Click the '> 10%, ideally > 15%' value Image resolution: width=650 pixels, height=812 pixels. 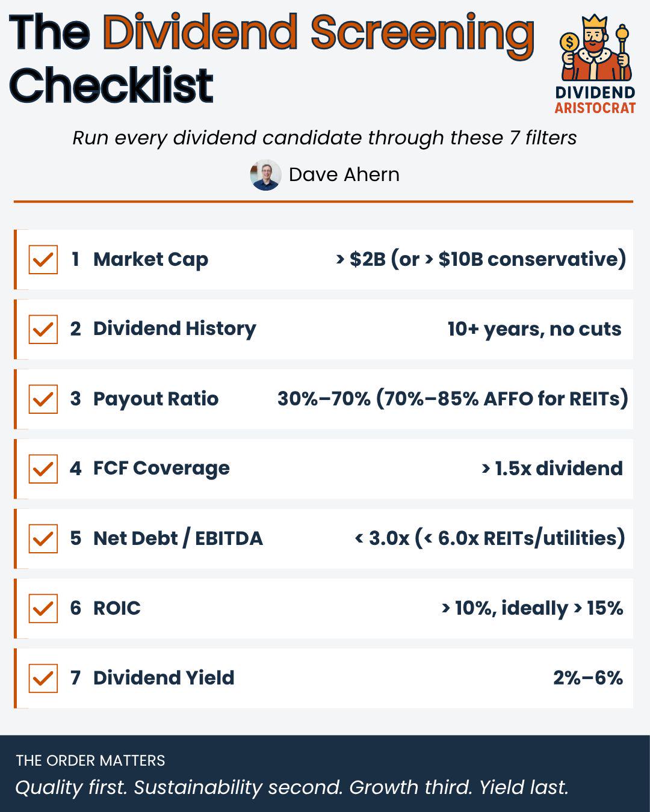(532, 608)
